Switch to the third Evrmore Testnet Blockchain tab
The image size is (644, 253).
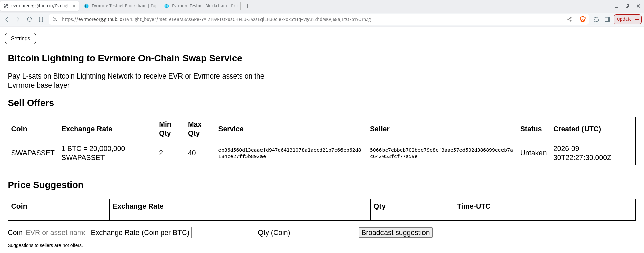200,6
